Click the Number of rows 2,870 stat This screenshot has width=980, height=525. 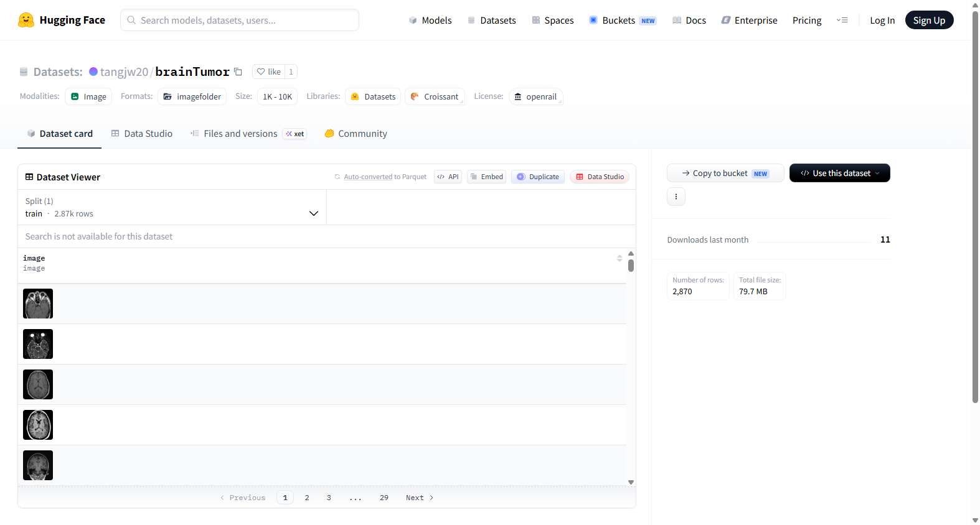pyautogui.click(x=698, y=286)
